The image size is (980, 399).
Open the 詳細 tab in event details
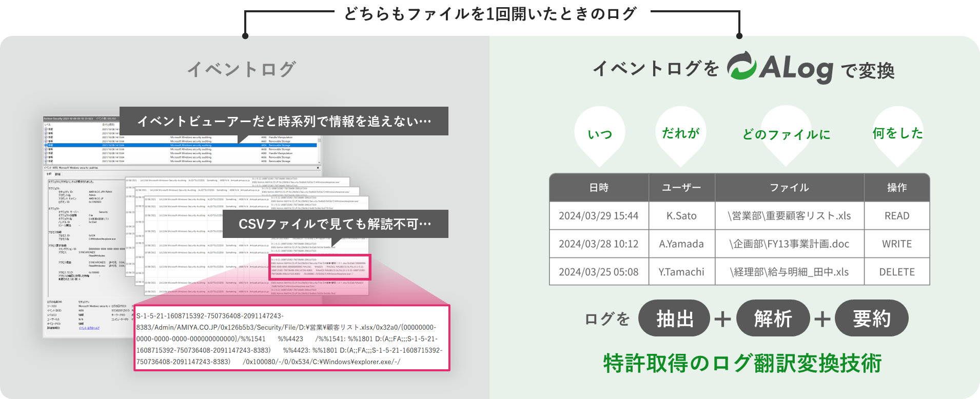click(57, 174)
